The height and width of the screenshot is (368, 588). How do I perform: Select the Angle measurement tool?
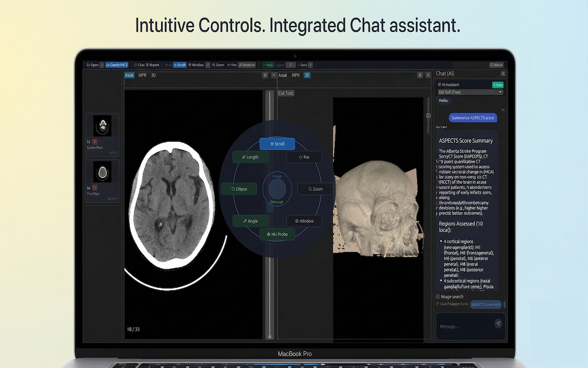tap(250, 221)
